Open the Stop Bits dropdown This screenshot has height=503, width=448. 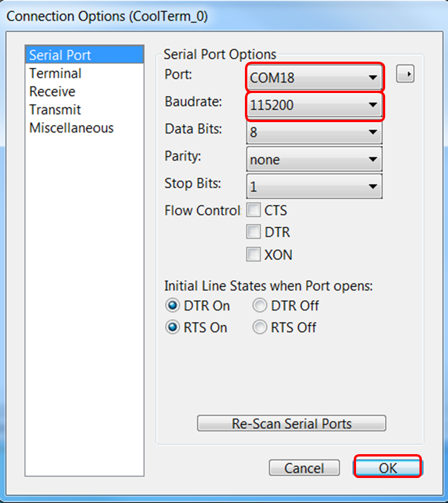314,187
